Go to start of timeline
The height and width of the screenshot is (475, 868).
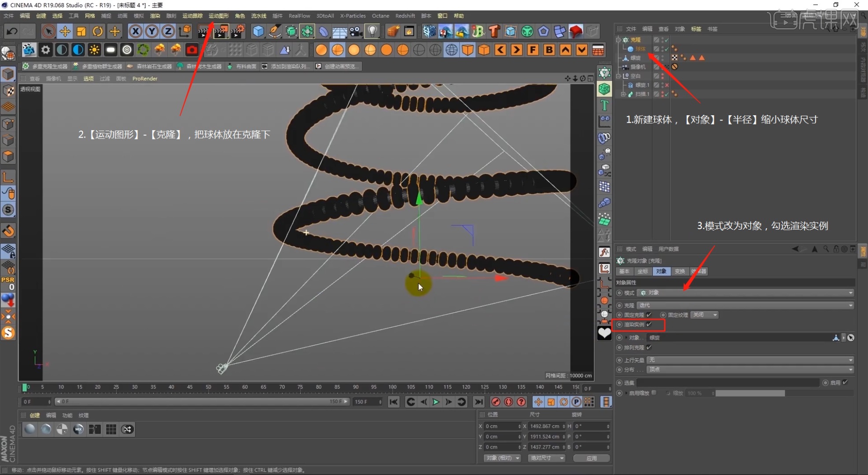point(394,402)
